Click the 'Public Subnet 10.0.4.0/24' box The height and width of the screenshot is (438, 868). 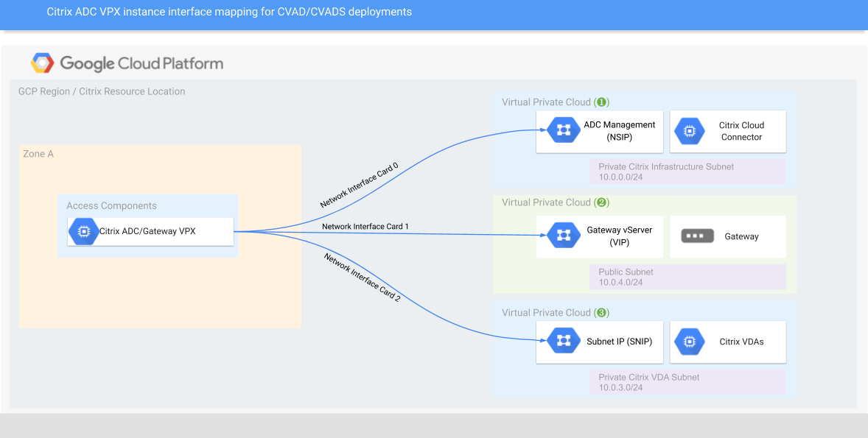[x=687, y=277]
